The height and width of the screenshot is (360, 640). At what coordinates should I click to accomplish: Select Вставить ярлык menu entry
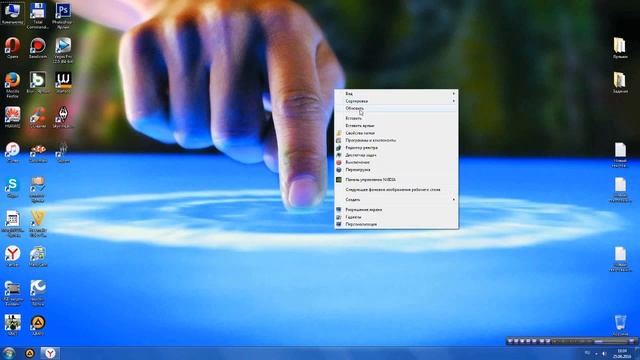[x=396, y=126]
